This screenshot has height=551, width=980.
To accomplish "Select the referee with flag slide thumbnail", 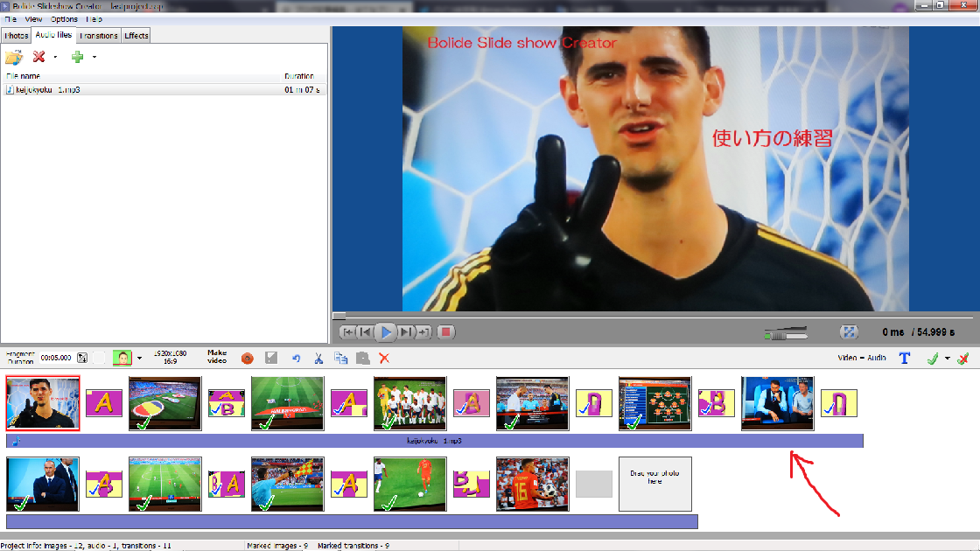I will (x=288, y=485).
